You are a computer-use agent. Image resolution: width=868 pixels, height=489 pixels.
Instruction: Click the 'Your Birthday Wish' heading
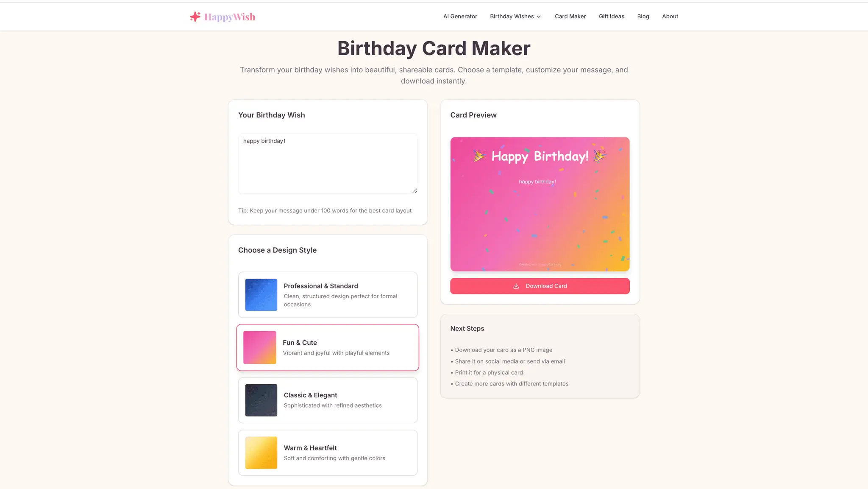(272, 115)
